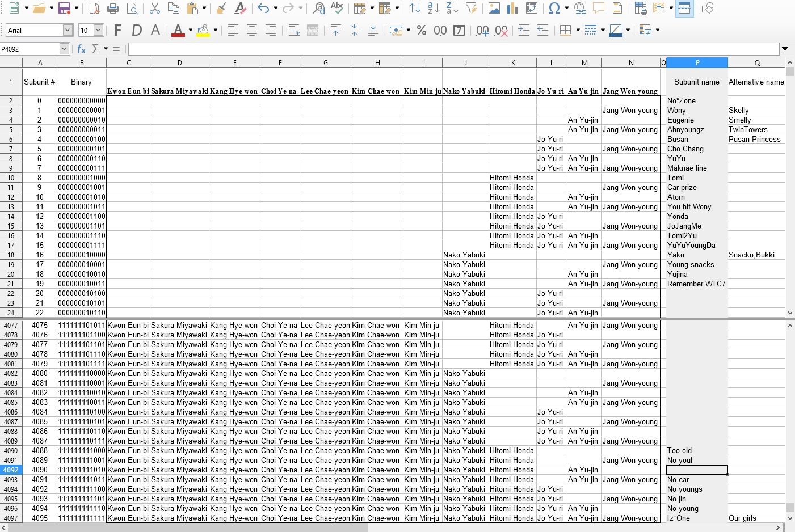Apply the yellow highlighting color

203,30
